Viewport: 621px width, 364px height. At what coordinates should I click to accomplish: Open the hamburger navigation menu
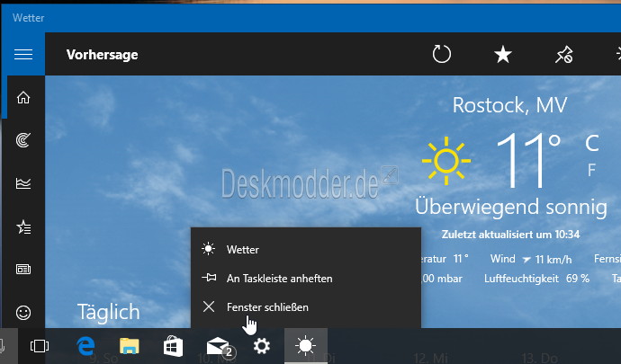coord(23,54)
